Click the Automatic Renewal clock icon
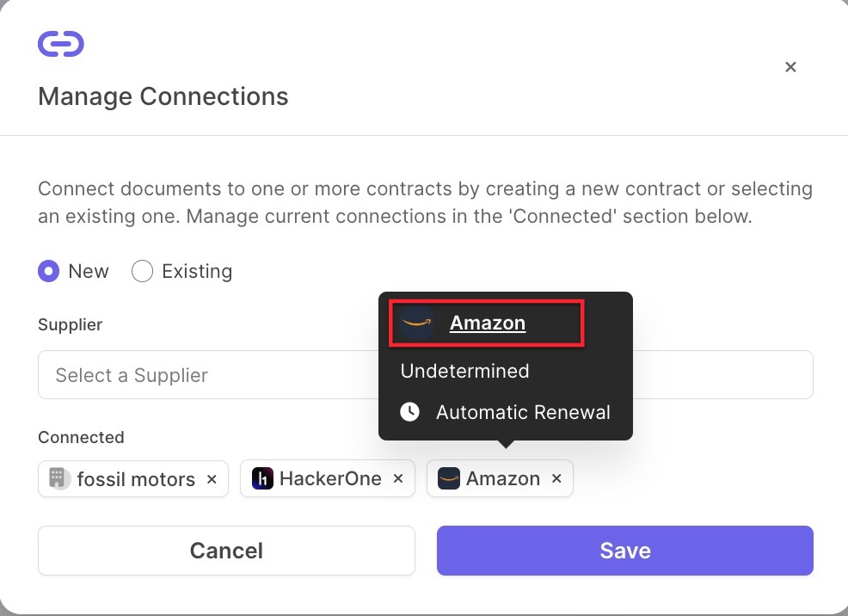The width and height of the screenshot is (848, 616). coord(409,411)
